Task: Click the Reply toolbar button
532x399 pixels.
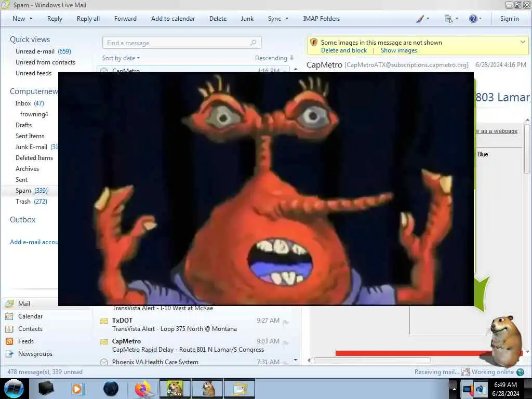Action: click(55, 19)
